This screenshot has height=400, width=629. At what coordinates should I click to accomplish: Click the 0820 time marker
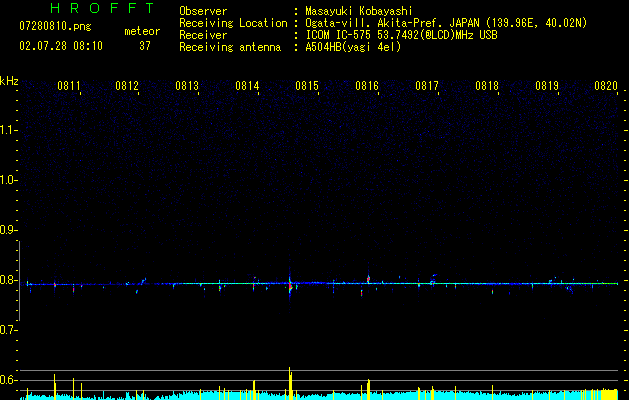click(x=606, y=86)
